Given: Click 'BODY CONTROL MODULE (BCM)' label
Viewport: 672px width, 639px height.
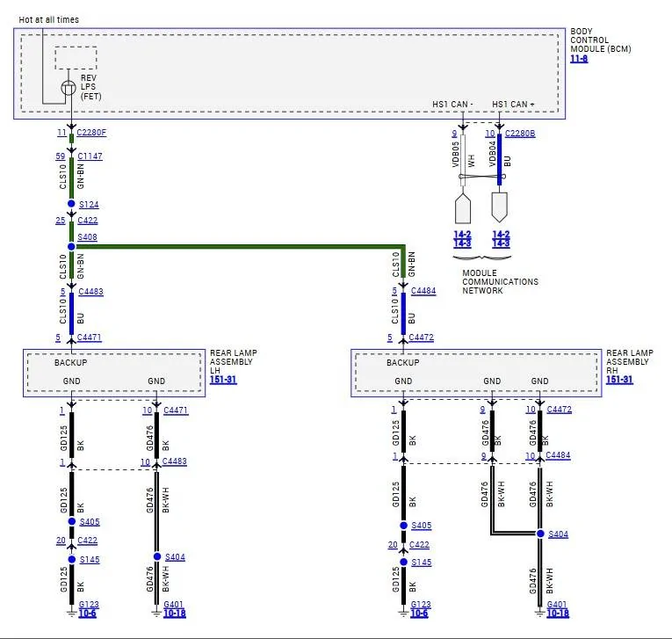Looking at the screenshot, I should click(601, 40).
